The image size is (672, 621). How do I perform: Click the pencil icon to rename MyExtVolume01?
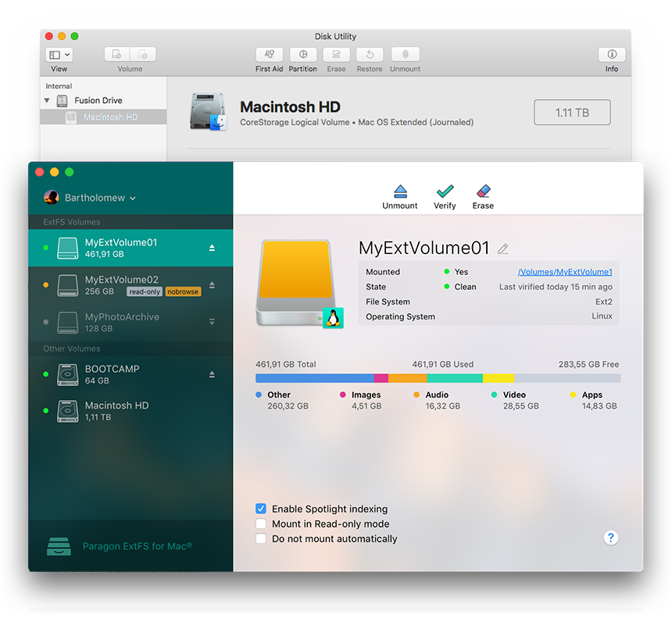click(x=503, y=249)
